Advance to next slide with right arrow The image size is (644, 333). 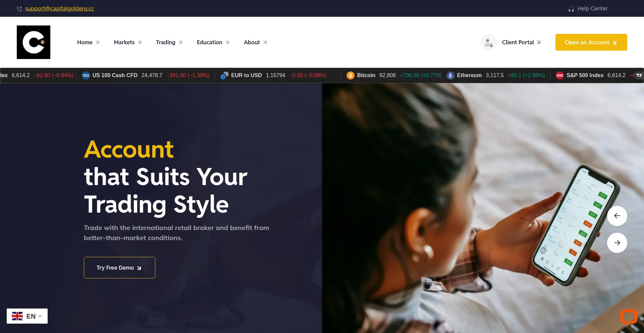pos(617,242)
